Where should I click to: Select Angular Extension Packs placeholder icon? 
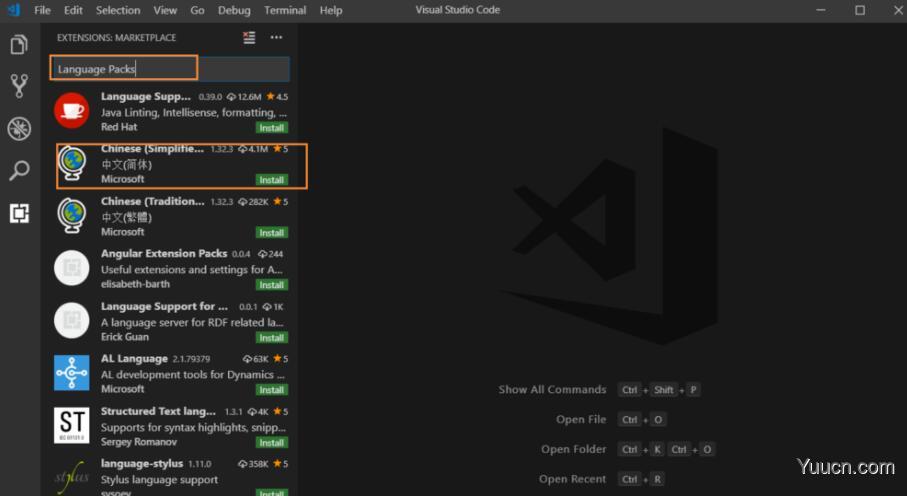72,268
